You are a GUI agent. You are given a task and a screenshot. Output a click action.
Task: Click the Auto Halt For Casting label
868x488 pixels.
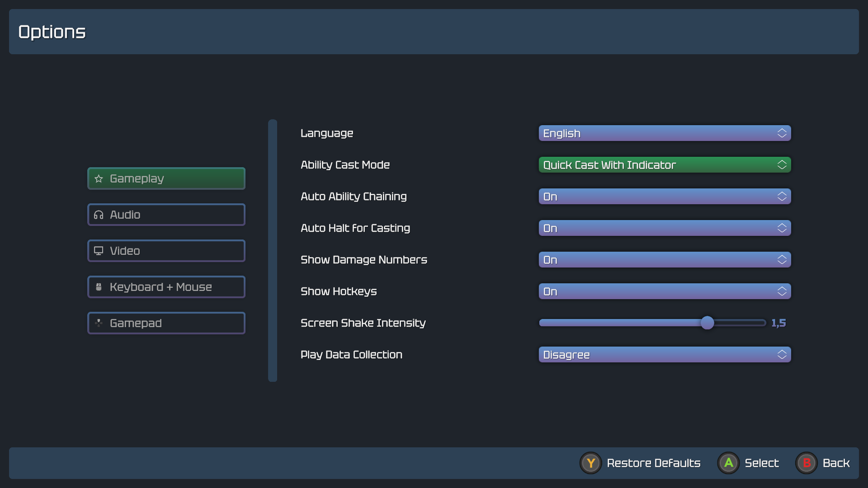(x=355, y=228)
